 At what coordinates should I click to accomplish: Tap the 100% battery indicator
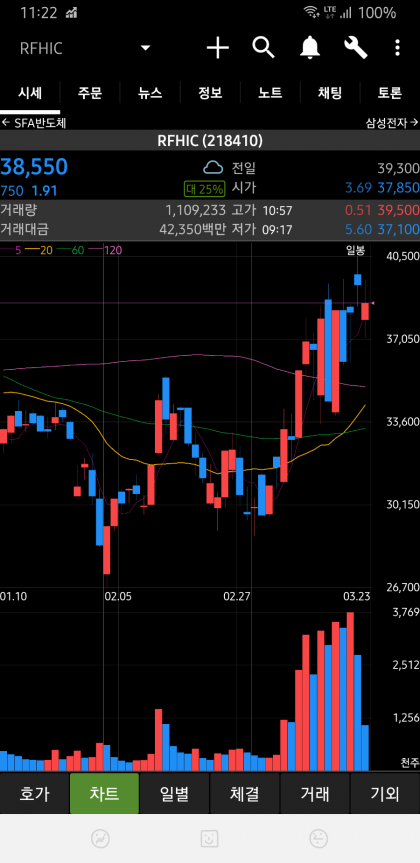[377, 13]
